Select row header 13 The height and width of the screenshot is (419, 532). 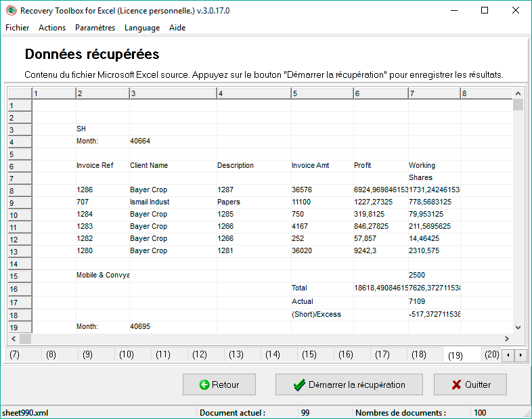click(x=20, y=252)
